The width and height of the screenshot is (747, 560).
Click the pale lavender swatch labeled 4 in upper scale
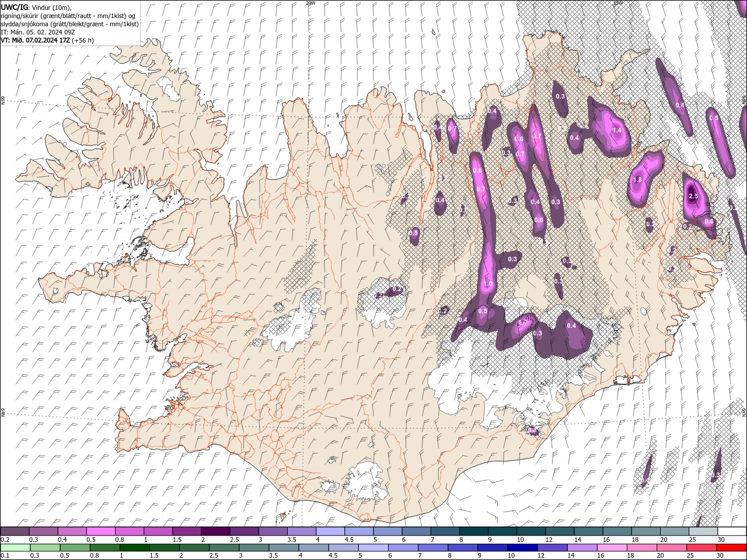tap(329, 531)
